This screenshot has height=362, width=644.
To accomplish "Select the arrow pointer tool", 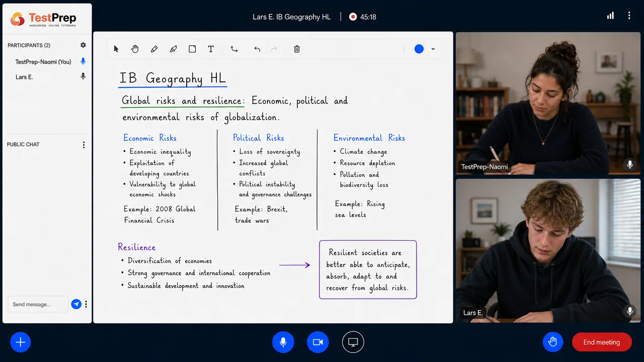I will click(x=116, y=49).
